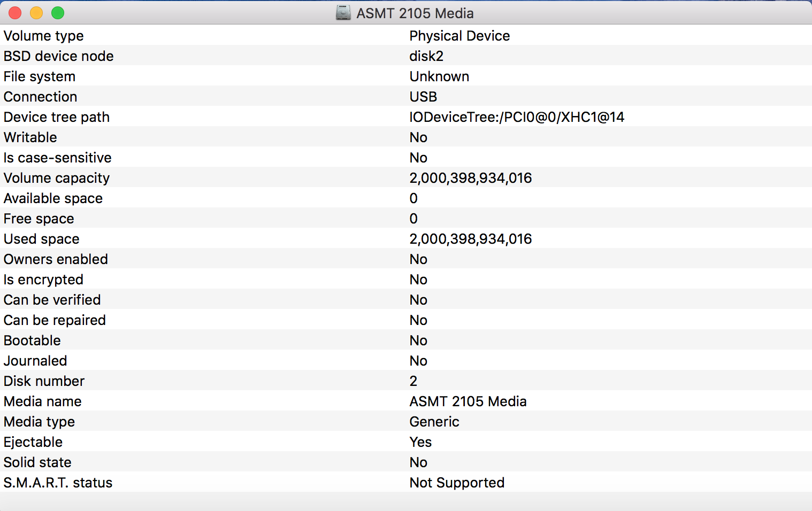This screenshot has height=511, width=812.
Task: Select the "USB" connection value
Action: 423,97
